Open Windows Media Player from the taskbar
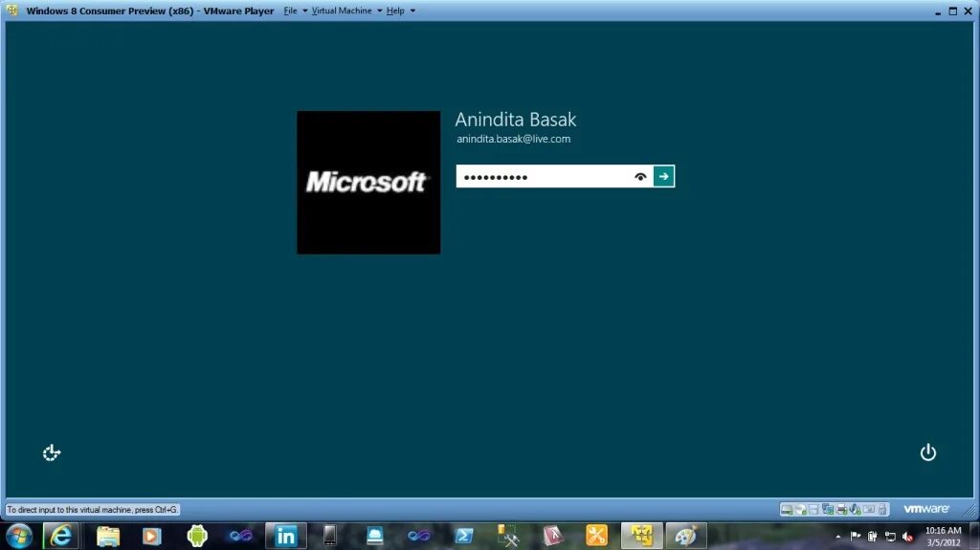The image size is (980, 550). point(151,537)
